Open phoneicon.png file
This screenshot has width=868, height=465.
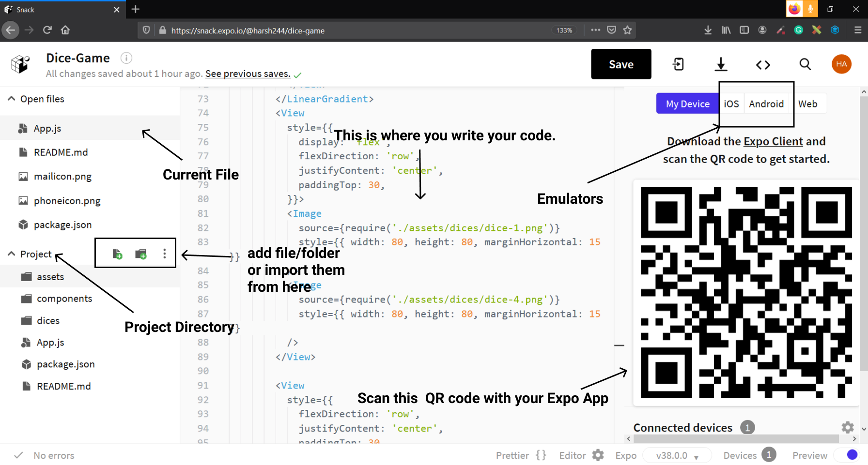point(90,200)
